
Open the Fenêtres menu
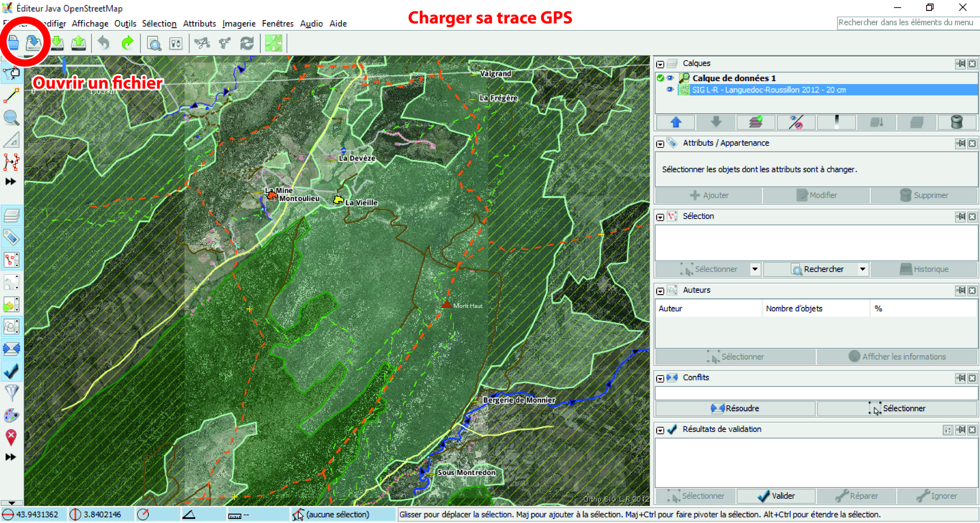(x=278, y=24)
